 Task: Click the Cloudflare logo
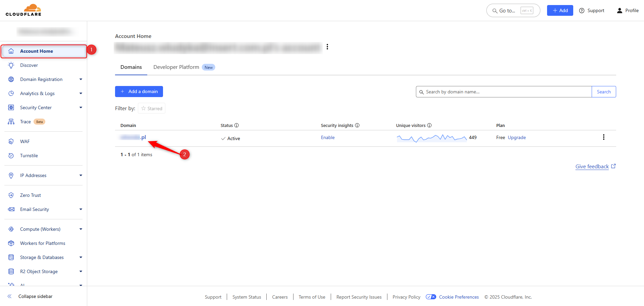(x=23, y=10)
